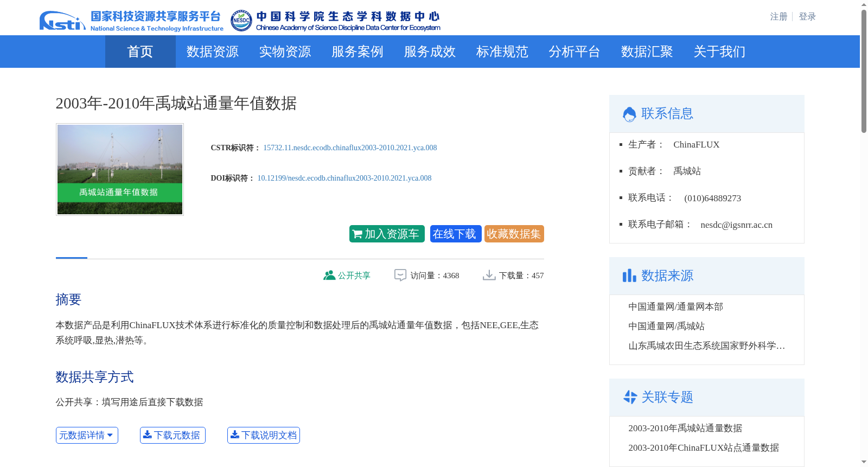Viewport: 868px width, 467px height.
Task: Open the 数据汇聚 menu
Action: tap(647, 52)
